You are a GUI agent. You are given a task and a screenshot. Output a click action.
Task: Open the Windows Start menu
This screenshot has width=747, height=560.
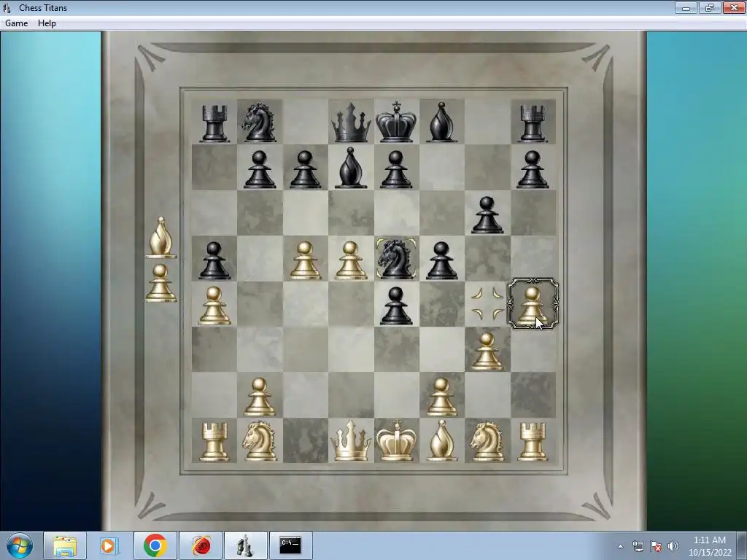(x=20, y=545)
